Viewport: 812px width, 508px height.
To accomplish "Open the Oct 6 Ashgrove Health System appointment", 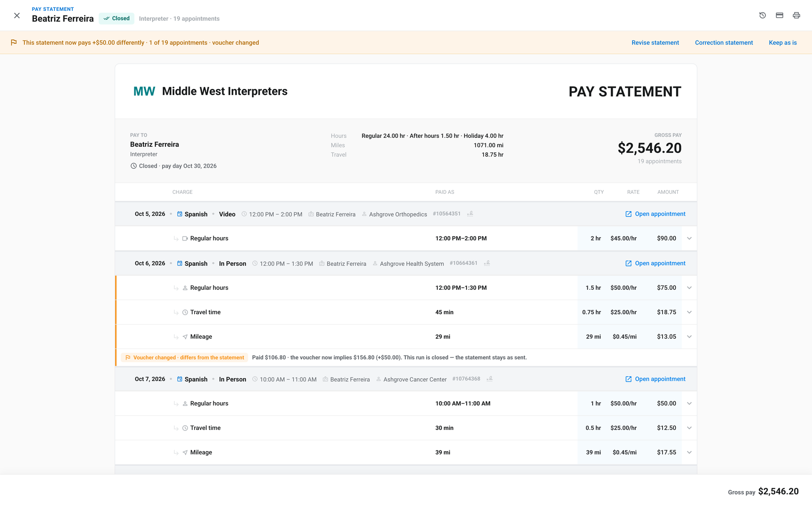I will point(655,263).
